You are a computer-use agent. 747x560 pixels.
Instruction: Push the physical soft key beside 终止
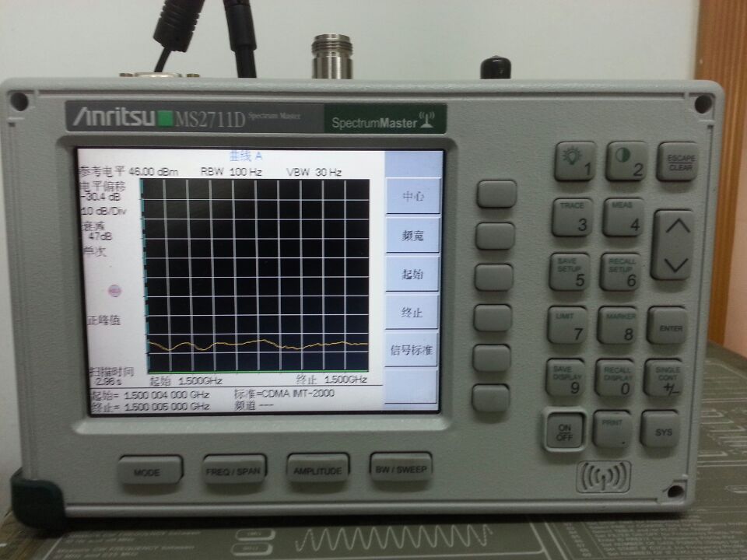pyautogui.click(x=493, y=317)
